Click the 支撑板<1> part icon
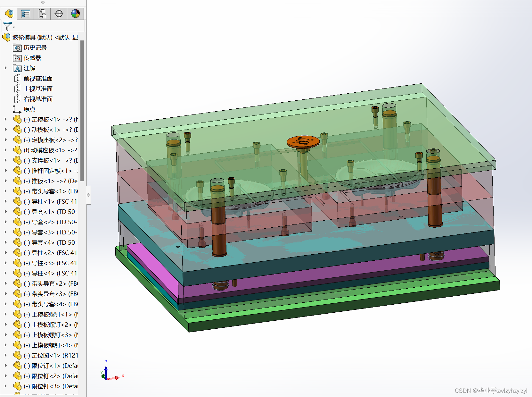 click(x=17, y=161)
